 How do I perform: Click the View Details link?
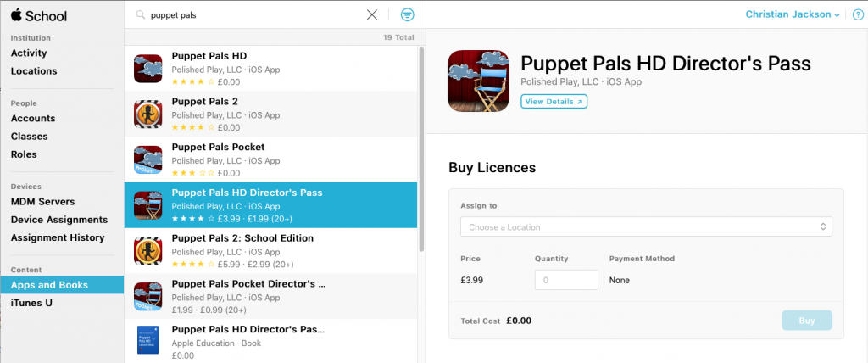pyautogui.click(x=554, y=102)
